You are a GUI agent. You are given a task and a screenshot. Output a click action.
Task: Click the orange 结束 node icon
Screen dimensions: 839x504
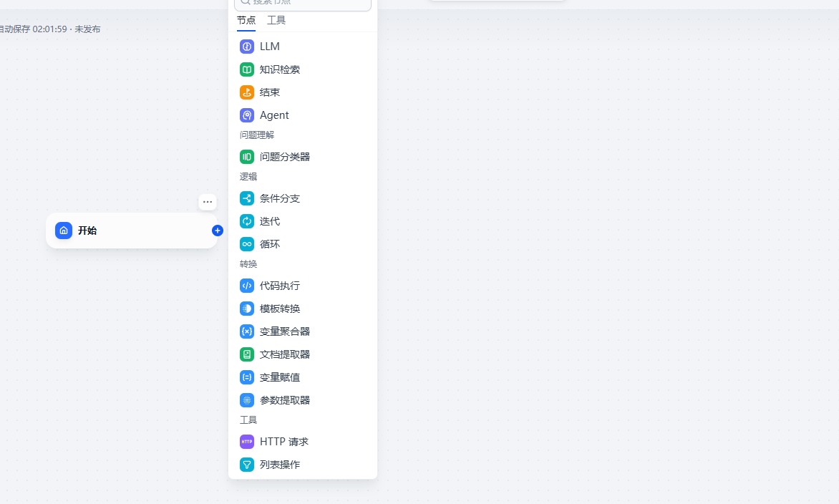[247, 92]
